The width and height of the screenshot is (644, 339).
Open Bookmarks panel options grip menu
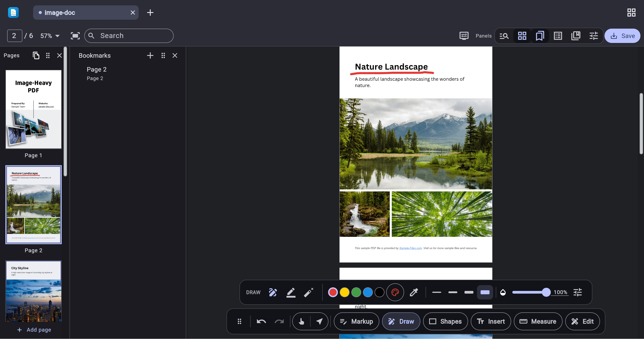click(163, 55)
